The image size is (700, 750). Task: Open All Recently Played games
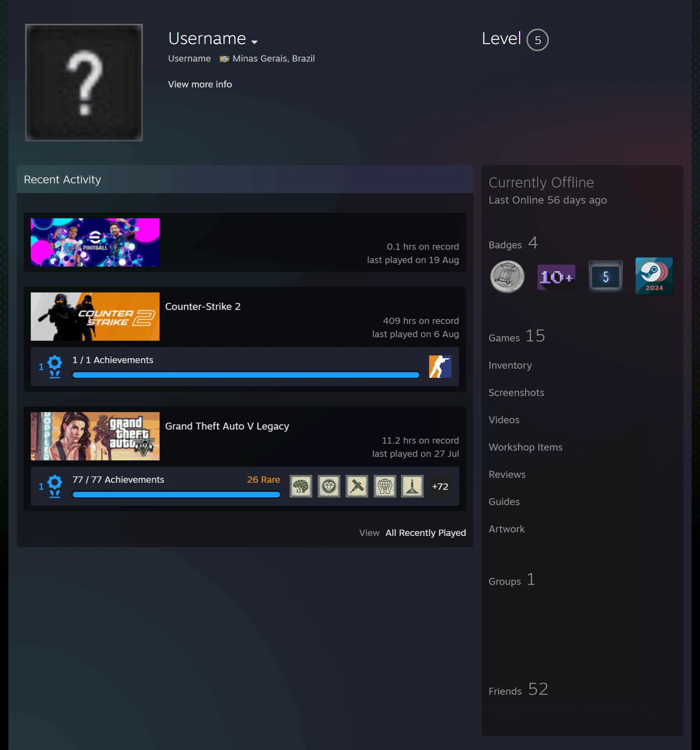[426, 533]
